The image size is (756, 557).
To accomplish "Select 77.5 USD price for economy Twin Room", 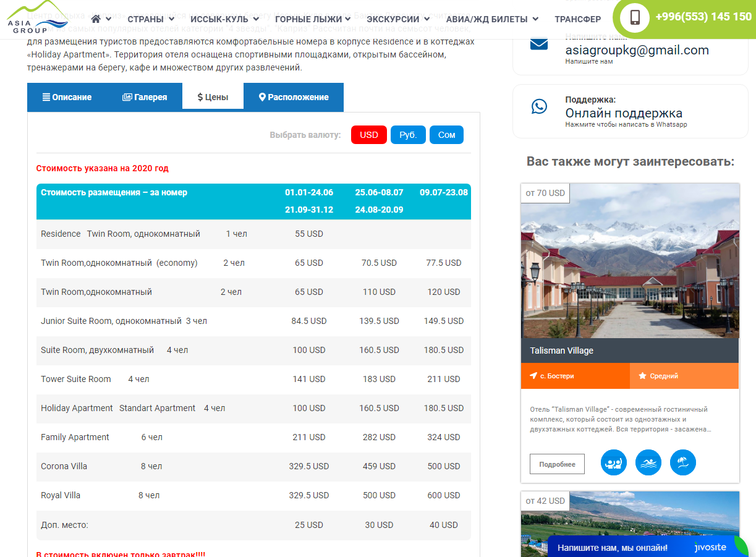I will [444, 263].
